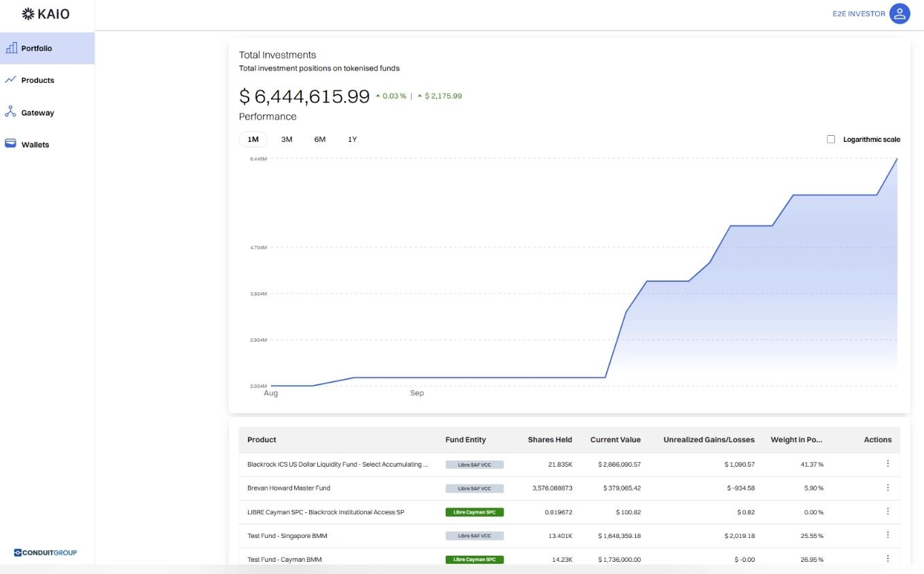Click the Test Fund - Cayman BMM product name
This screenshot has width=924, height=574.
point(285,560)
